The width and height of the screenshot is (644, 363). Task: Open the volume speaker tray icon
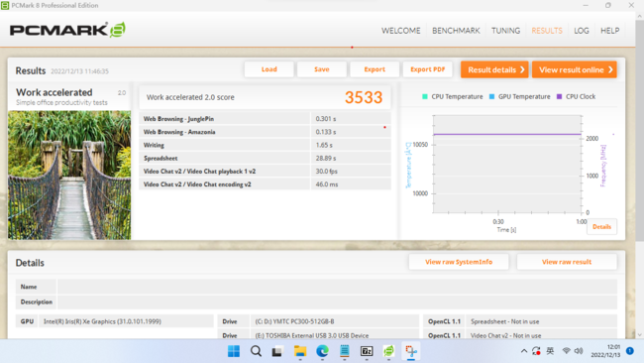[579, 351]
